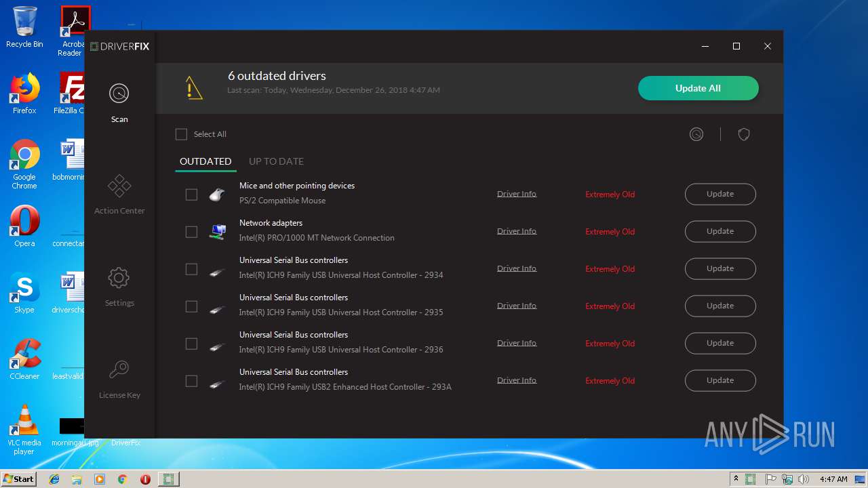Update the USB Host Controller 2936 driver
Viewport: 868px width, 488px height.
click(720, 343)
